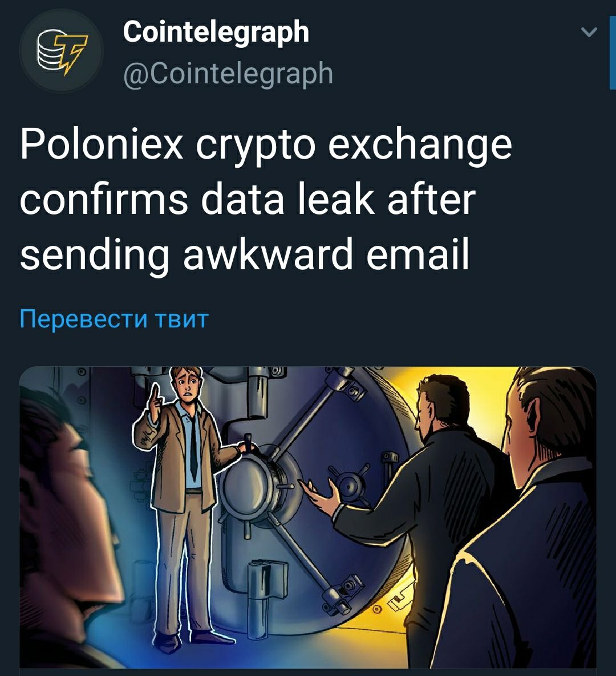Viewport: 616px width, 676px height.
Task: Tap the shadowed face at image left
Action: click(x=69, y=517)
